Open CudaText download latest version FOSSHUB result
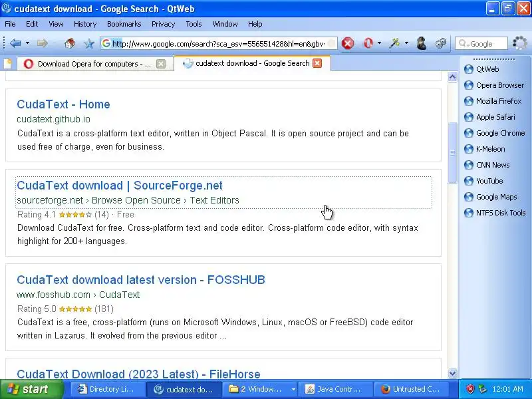The image size is (532, 399). [141, 280]
